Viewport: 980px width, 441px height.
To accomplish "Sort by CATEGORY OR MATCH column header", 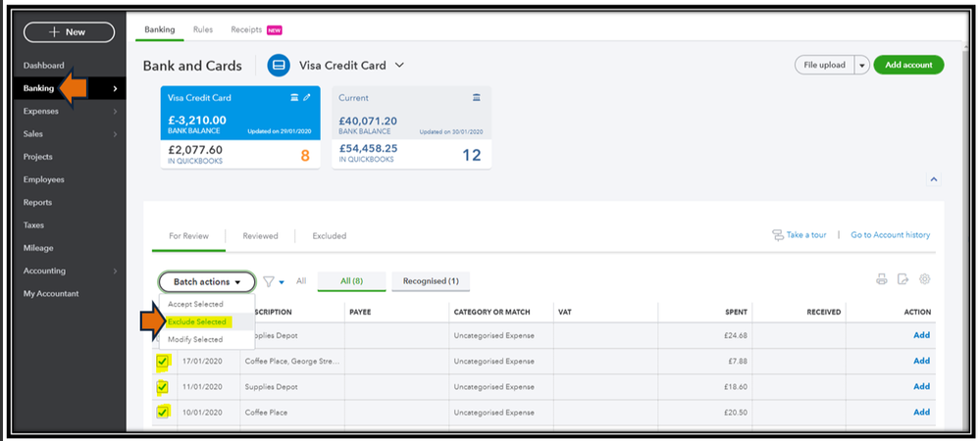I will click(x=491, y=313).
